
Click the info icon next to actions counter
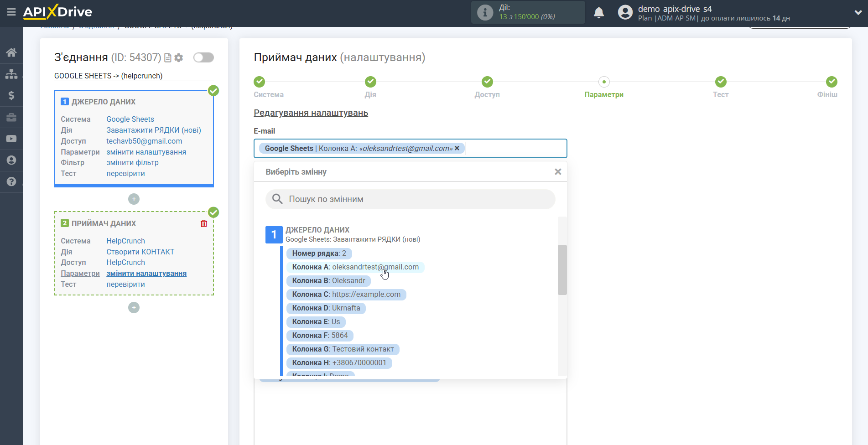point(485,12)
